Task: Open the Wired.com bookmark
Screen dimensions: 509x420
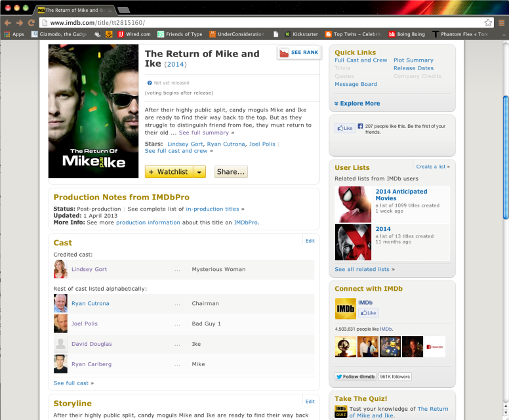Action: click(134, 34)
